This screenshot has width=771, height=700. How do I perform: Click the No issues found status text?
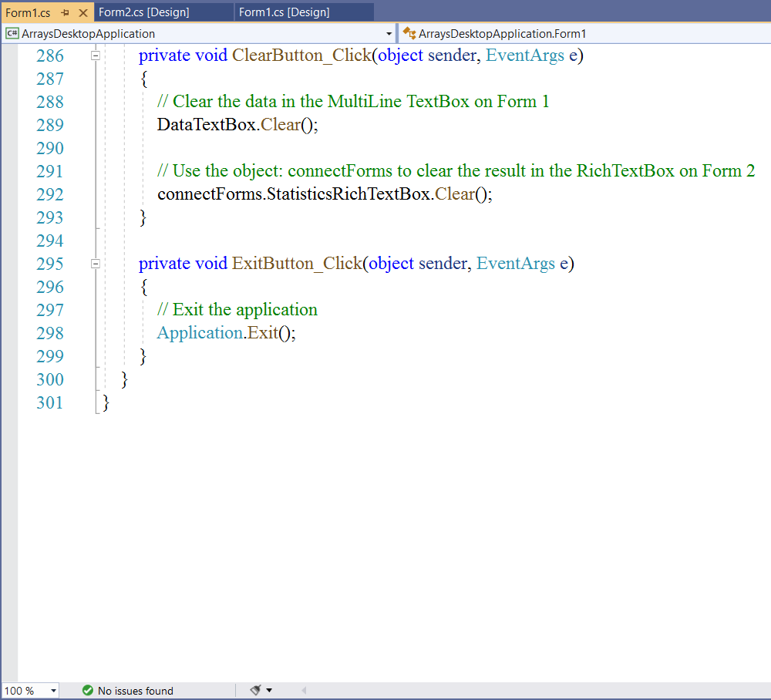pyautogui.click(x=135, y=691)
